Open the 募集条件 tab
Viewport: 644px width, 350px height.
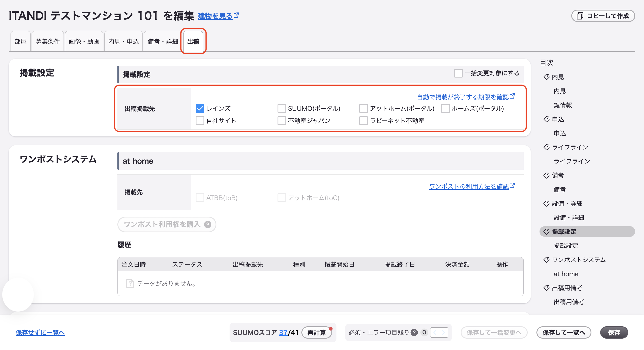click(48, 41)
